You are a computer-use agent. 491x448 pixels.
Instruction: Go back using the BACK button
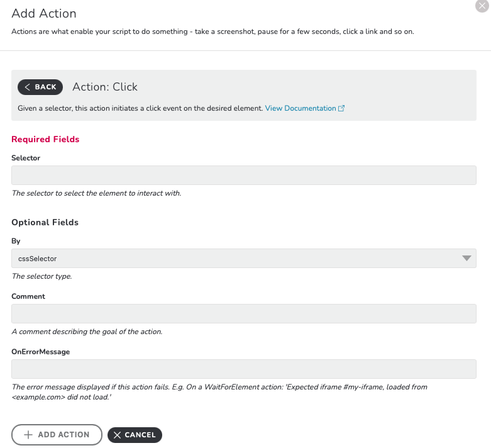click(40, 87)
